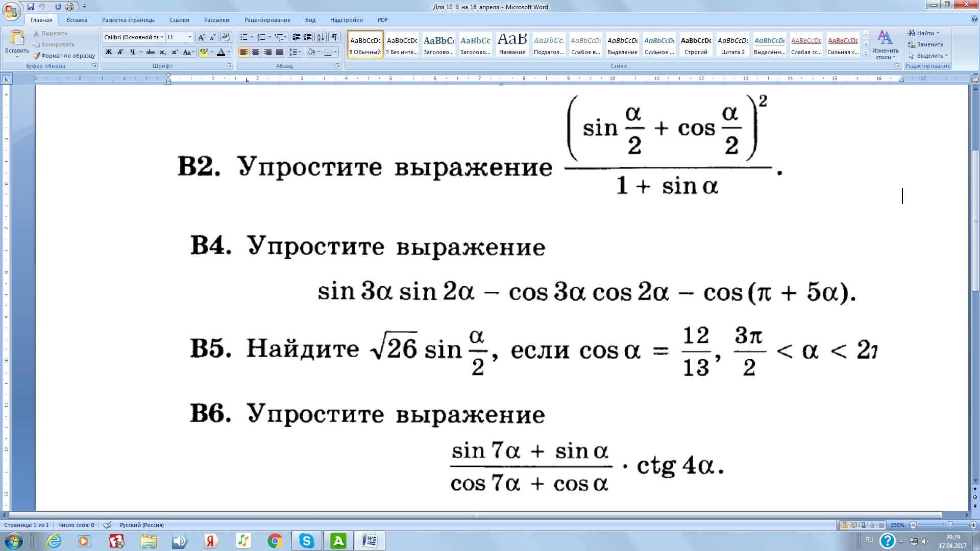Expand the font color options arrow
The image size is (980, 551).
click(x=228, y=52)
